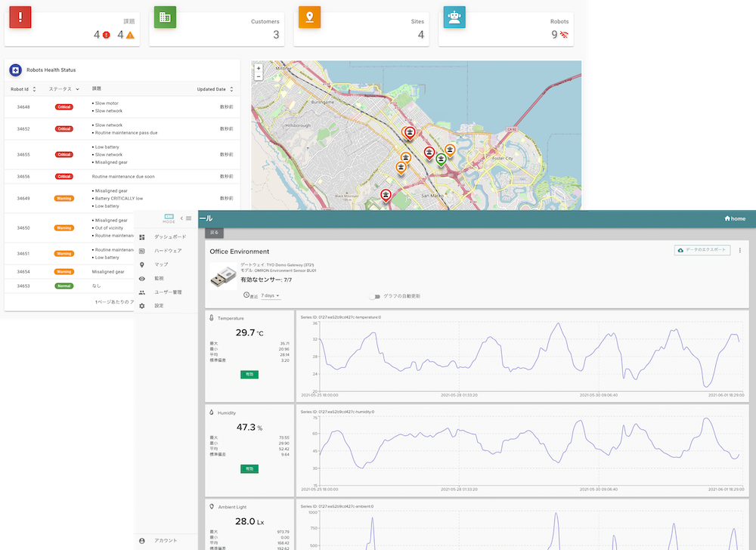Click the "Office Environment" title
This screenshot has height=550, width=756.
click(x=239, y=252)
